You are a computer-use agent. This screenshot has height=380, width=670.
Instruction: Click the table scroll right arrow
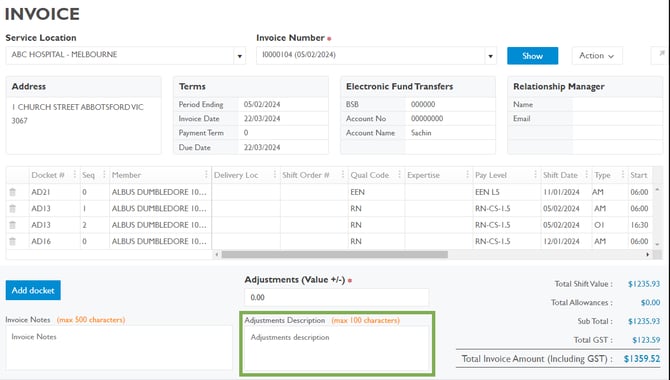point(648,254)
